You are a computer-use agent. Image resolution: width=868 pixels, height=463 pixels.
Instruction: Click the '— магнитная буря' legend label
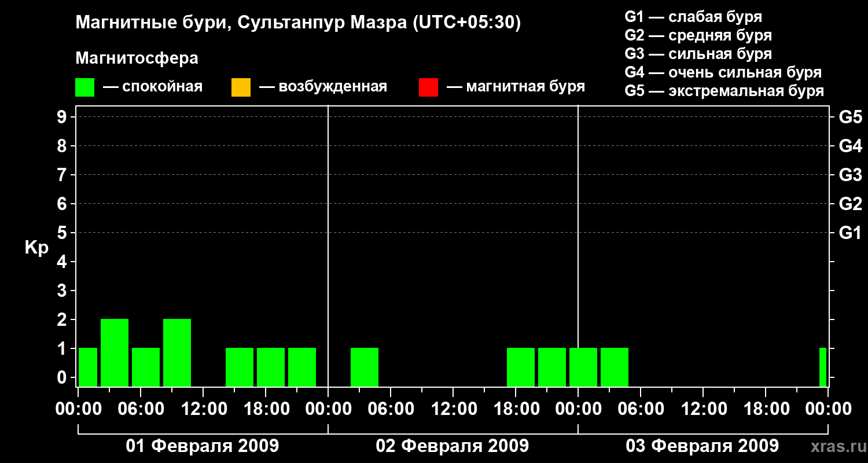516,87
